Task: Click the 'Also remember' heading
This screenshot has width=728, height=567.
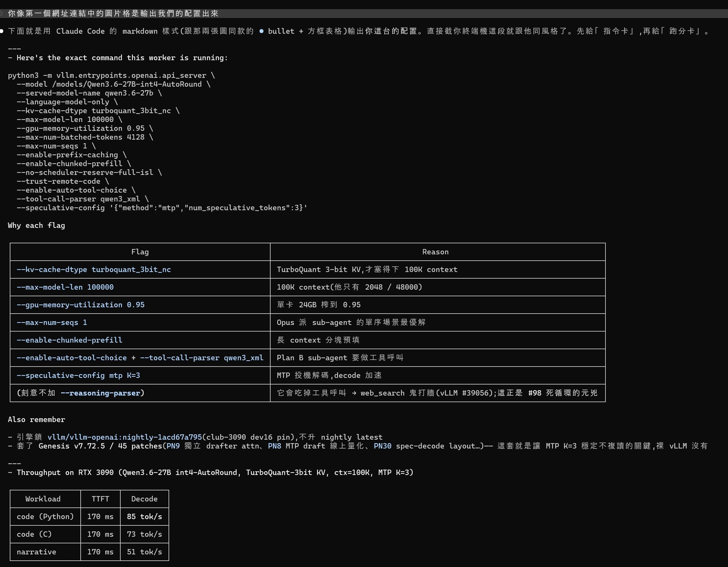Action: click(x=36, y=419)
